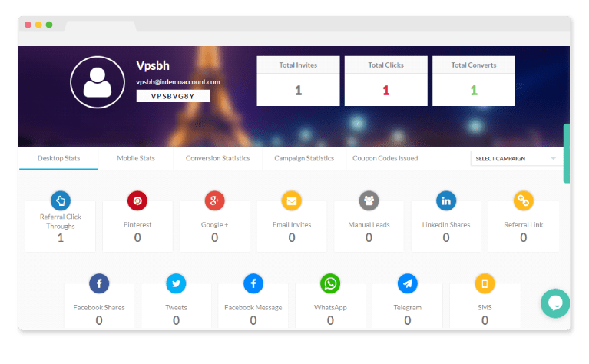
Task: Click the Referral Link chain icon
Action: pos(523,200)
